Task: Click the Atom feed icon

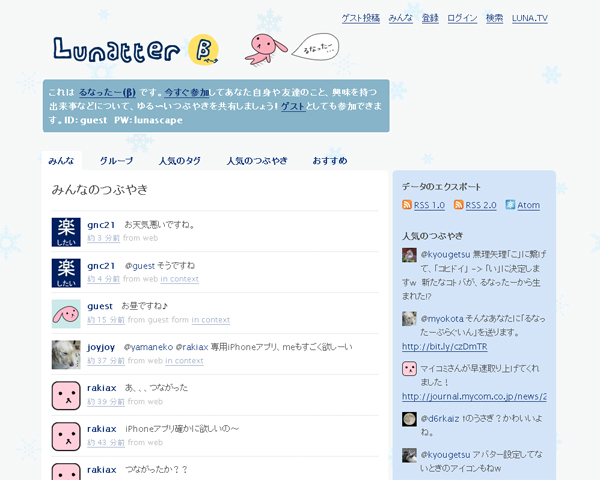Action: click(x=510, y=205)
